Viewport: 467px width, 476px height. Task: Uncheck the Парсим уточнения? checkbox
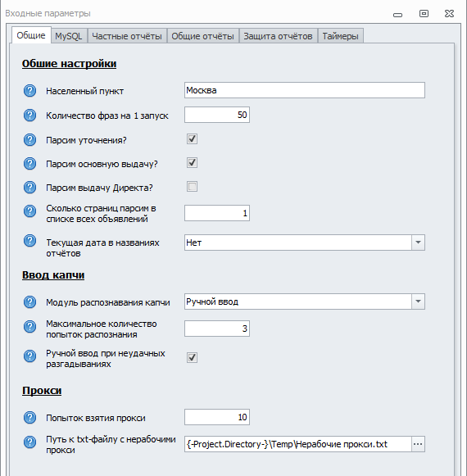tap(192, 139)
